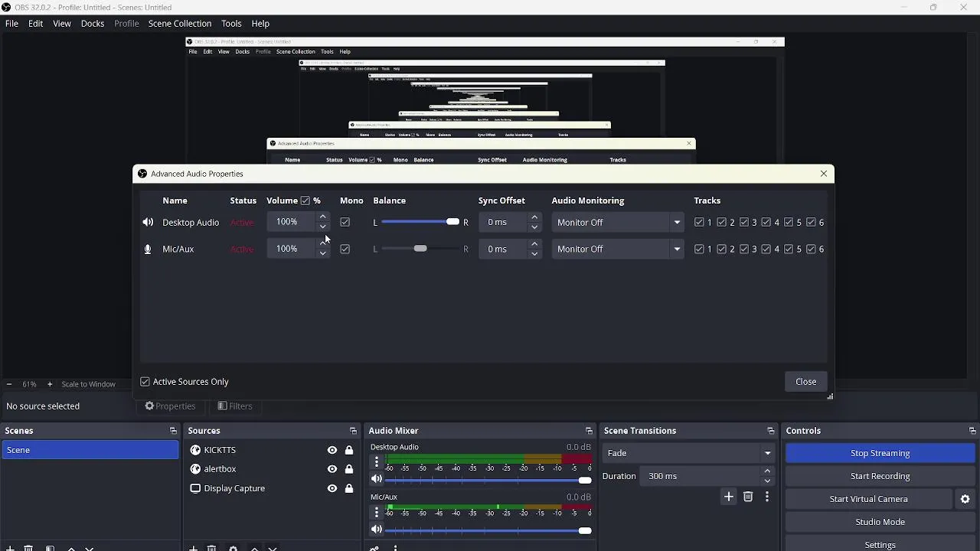This screenshot has height=551, width=980.
Task: Open the File menu
Action: 11,24
